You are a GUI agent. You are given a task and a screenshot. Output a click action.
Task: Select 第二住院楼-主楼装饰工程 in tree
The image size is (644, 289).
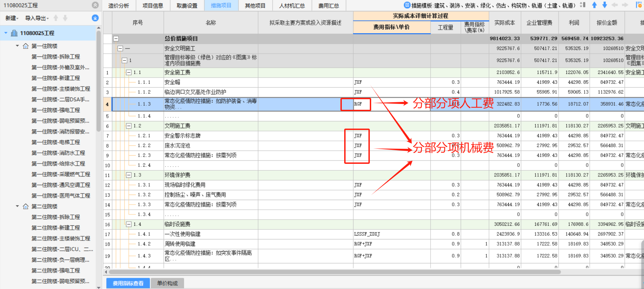coord(61,238)
